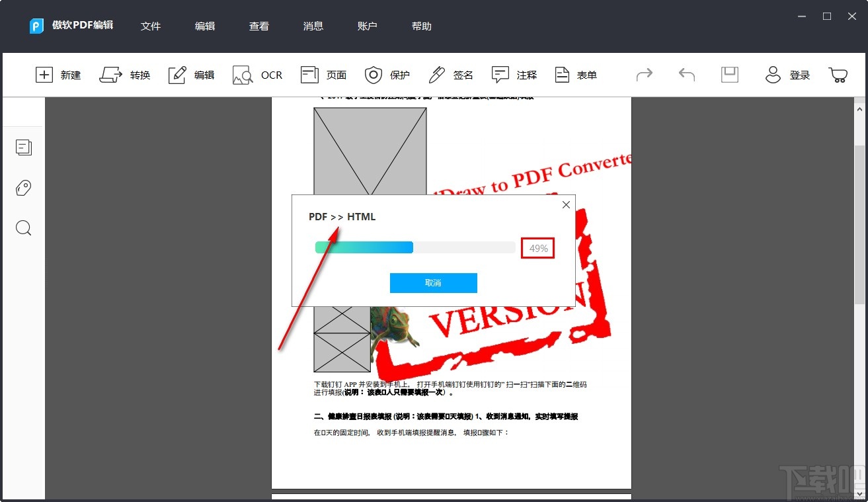Open the search panel in sidebar
The height and width of the screenshot is (502, 868).
(23, 228)
